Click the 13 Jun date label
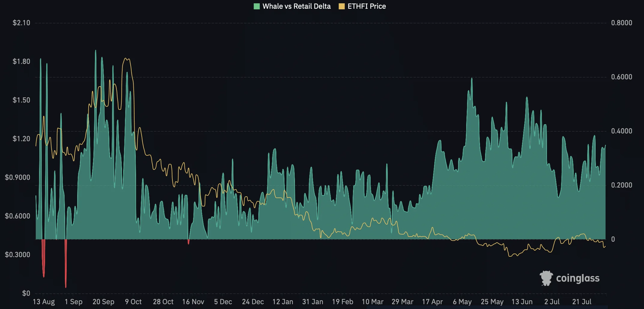Image resolution: width=644 pixels, height=309 pixels. pyautogui.click(x=522, y=302)
